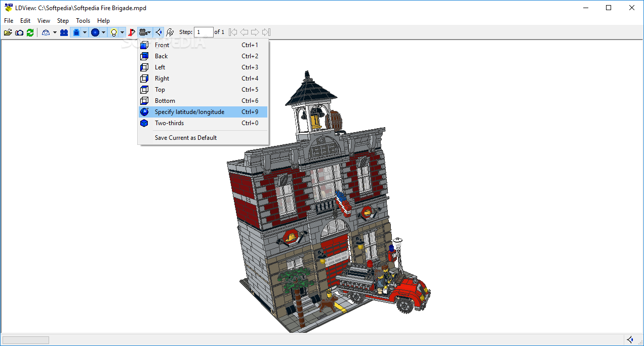Choose the Two-thirds view option
The height and width of the screenshot is (346, 644).
(x=203, y=123)
